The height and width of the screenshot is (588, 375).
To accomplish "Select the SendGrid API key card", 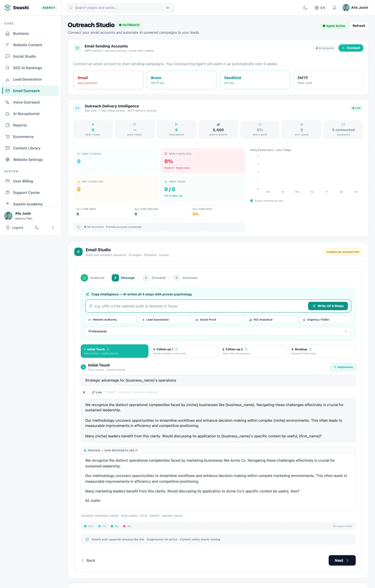I will coord(255,80).
